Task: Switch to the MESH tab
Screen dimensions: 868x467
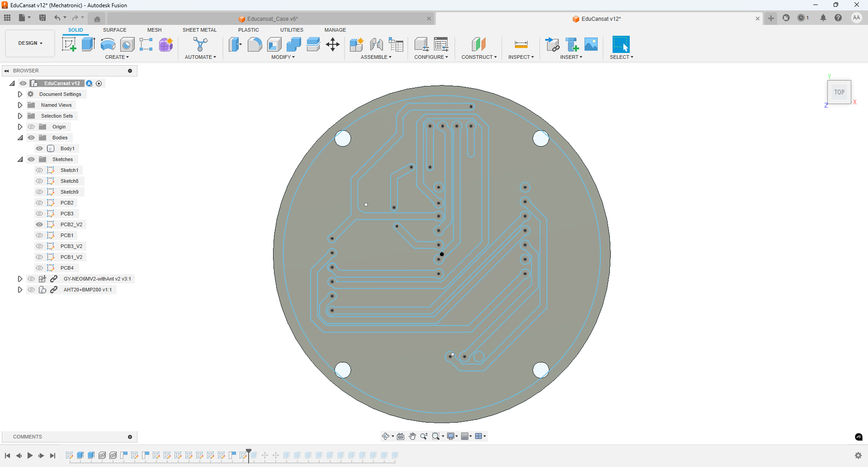Action: pos(154,30)
